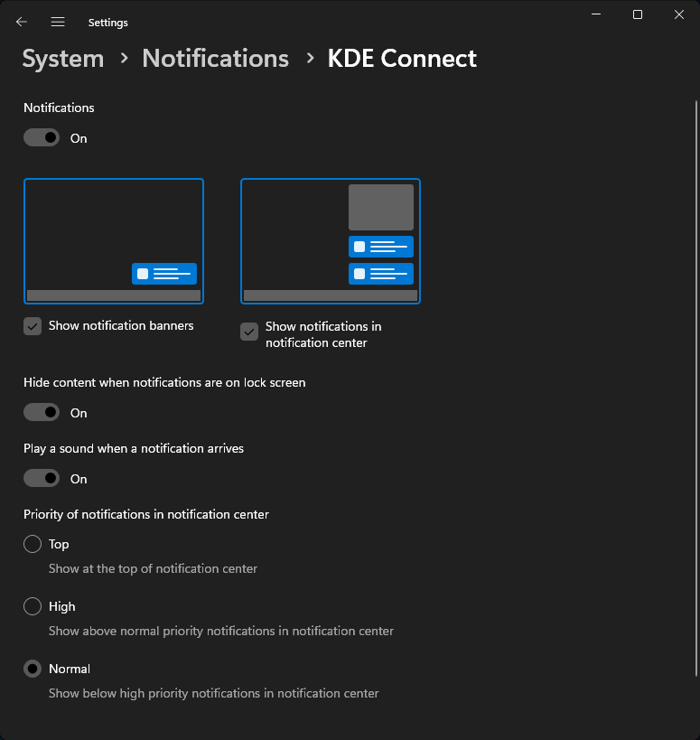Image resolution: width=700 pixels, height=740 pixels.
Task: Select the notification banners preview image
Action: (x=114, y=241)
